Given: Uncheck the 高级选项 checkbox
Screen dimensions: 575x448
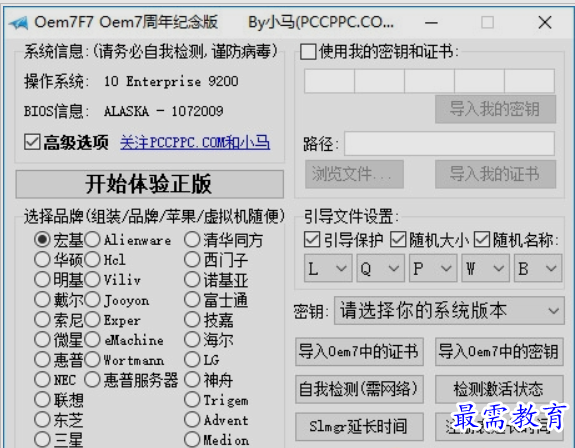Looking at the screenshot, I should tap(32, 142).
